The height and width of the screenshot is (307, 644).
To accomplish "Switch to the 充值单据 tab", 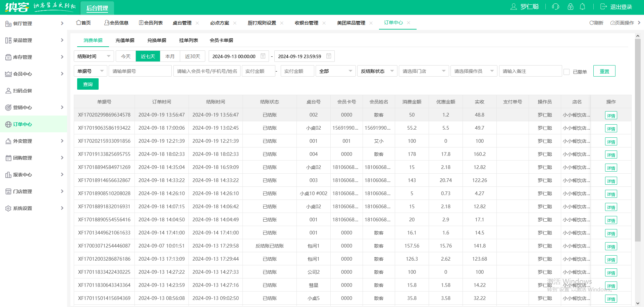I will point(125,40).
